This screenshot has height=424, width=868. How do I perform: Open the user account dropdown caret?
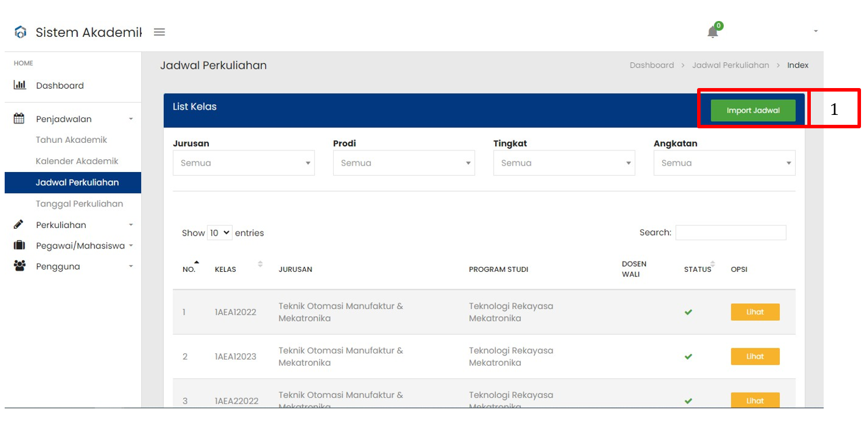tap(815, 31)
